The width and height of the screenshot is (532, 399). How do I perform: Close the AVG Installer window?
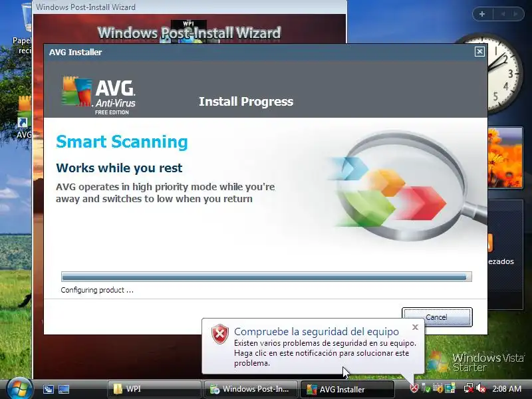tap(479, 52)
